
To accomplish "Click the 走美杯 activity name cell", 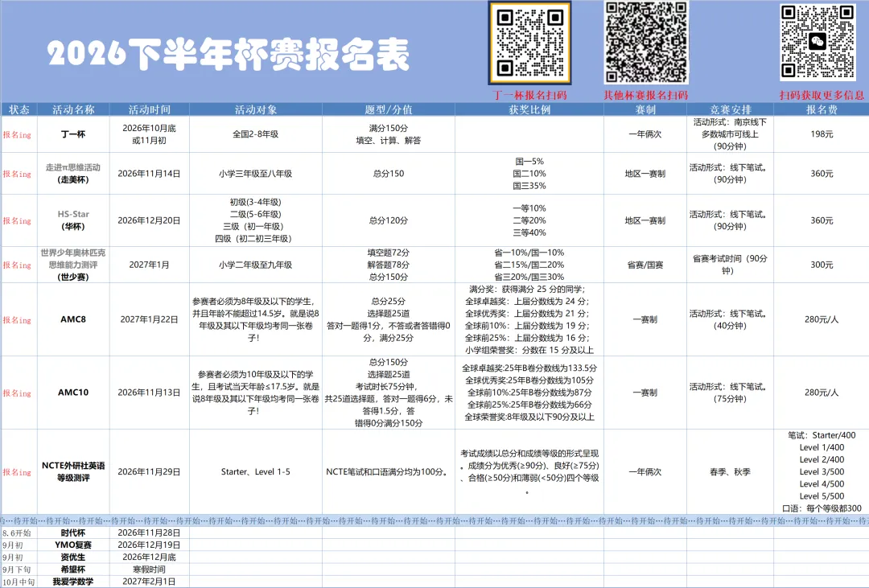I will [x=73, y=174].
